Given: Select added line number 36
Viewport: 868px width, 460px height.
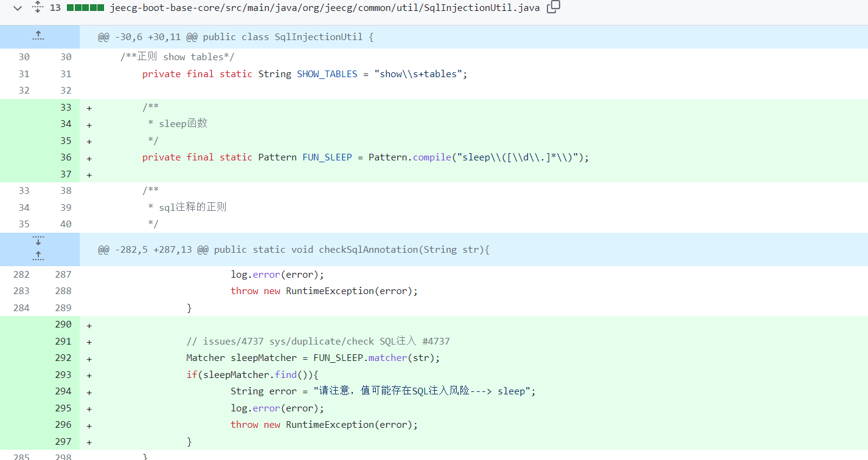Looking at the screenshot, I should pos(65,157).
